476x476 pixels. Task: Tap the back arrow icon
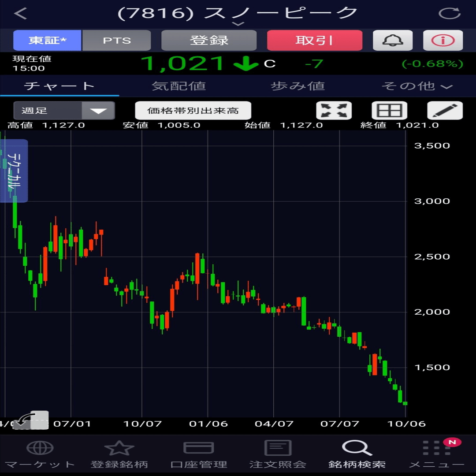click(x=21, y=13)
